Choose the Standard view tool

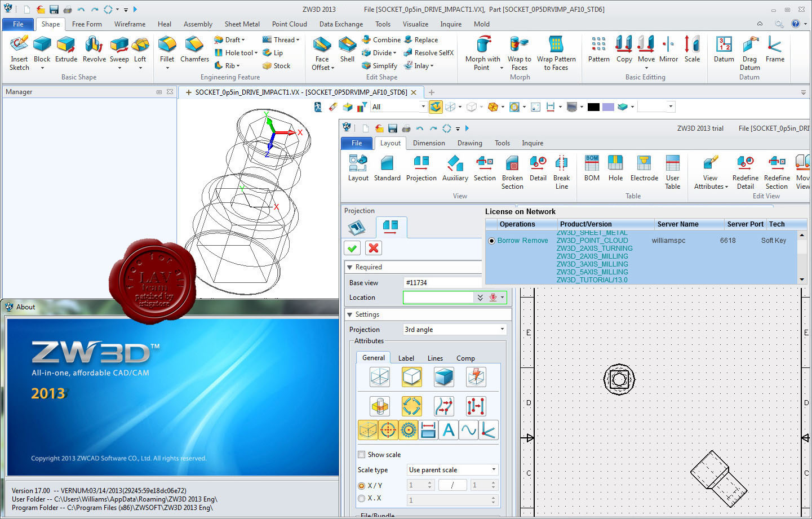pyautogui.click(x=387, y=168)
